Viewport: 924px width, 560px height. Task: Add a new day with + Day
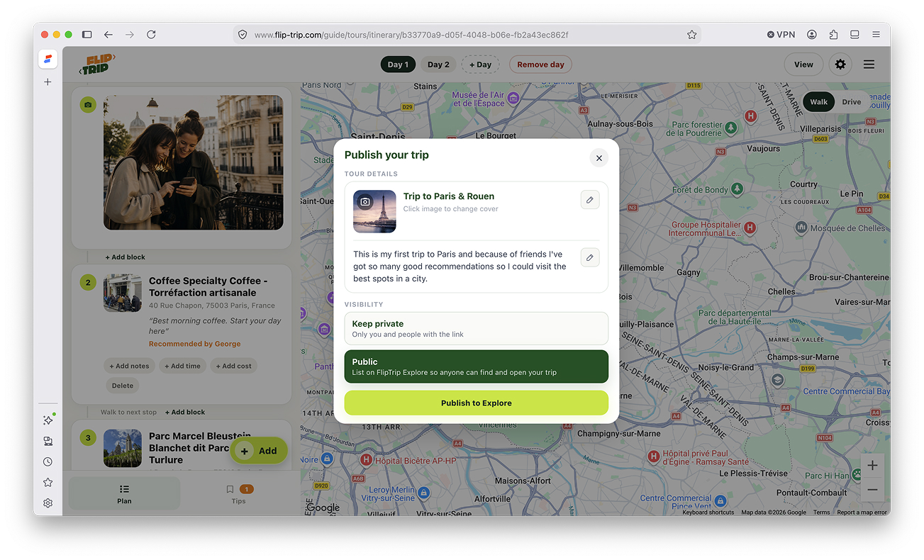point(481,65)
